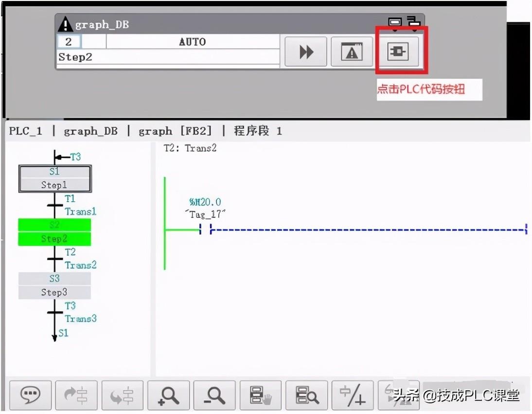Select step S3 Step3 box

point(54,286)
